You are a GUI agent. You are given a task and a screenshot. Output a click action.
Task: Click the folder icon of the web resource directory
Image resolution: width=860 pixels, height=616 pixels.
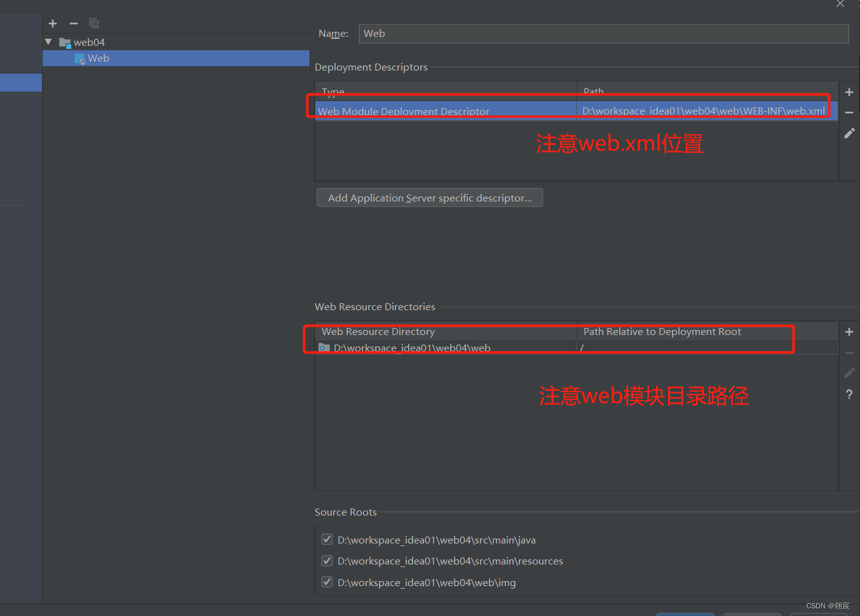[324, 348]
